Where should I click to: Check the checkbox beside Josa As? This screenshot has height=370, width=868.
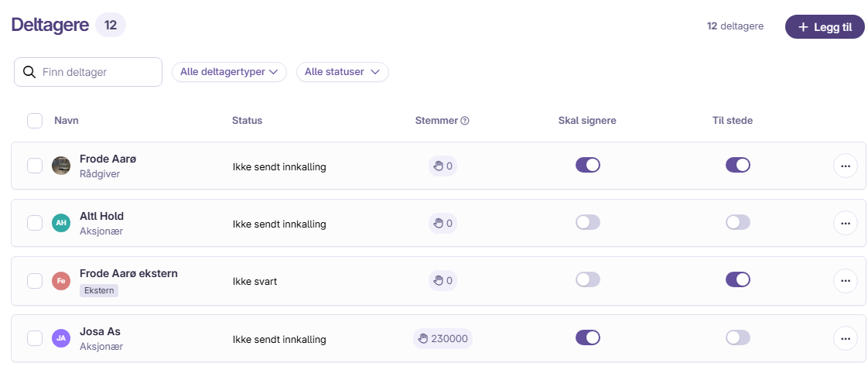point(35,337)
